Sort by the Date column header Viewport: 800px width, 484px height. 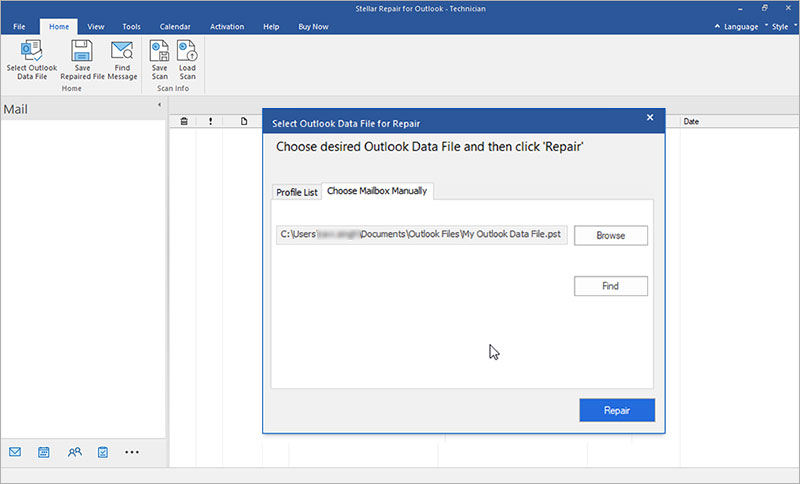tap(691, 121)
